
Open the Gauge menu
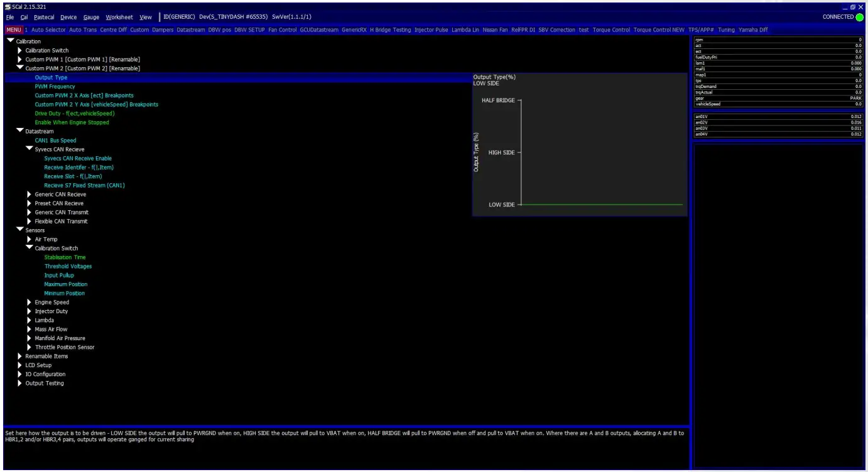click(91, 17)
